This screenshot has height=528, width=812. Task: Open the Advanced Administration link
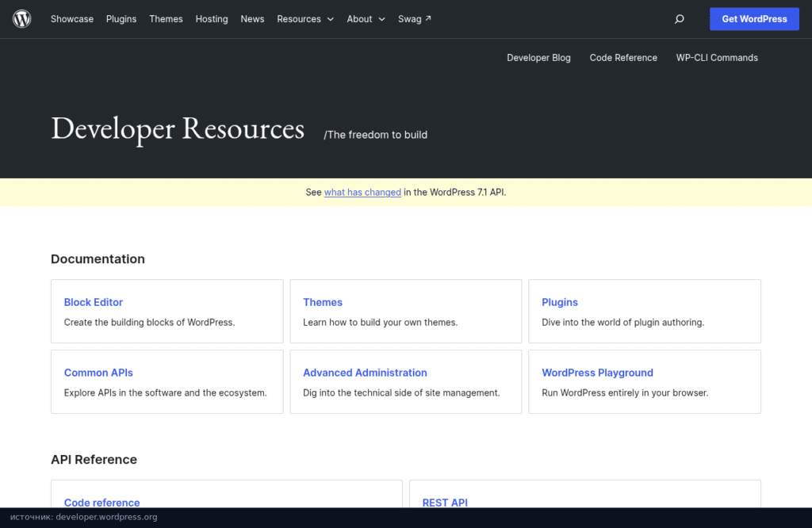365,373
